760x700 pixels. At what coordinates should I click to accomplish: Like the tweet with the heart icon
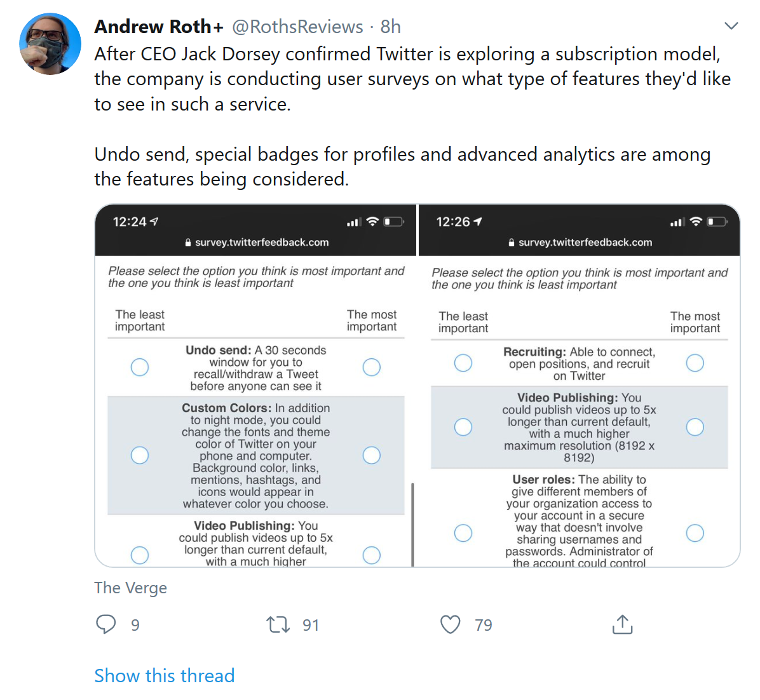pyautogui.click(x=451, y=624)
